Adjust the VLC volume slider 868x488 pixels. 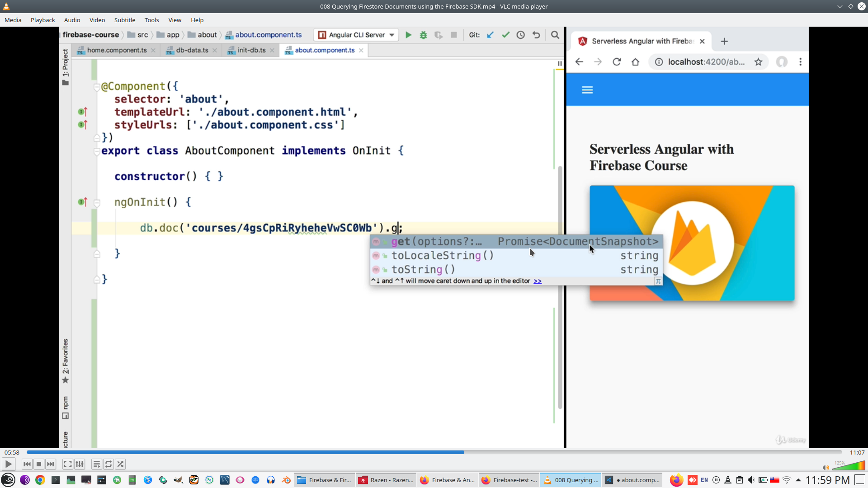click(x=849, y=466)
